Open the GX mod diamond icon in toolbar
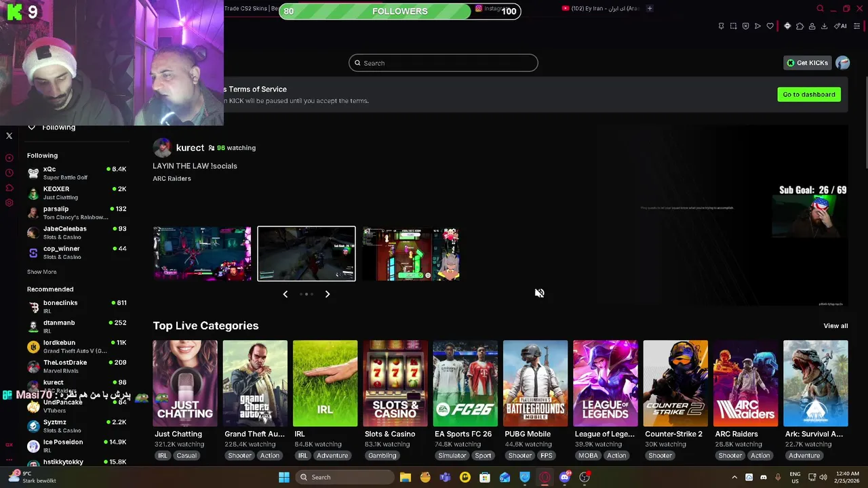The image size is (868, 488). pos(787,26)
